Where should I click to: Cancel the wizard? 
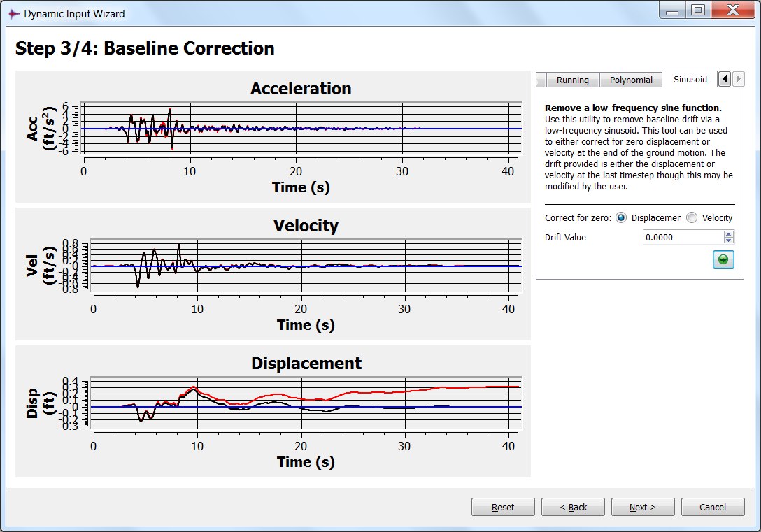713,507
